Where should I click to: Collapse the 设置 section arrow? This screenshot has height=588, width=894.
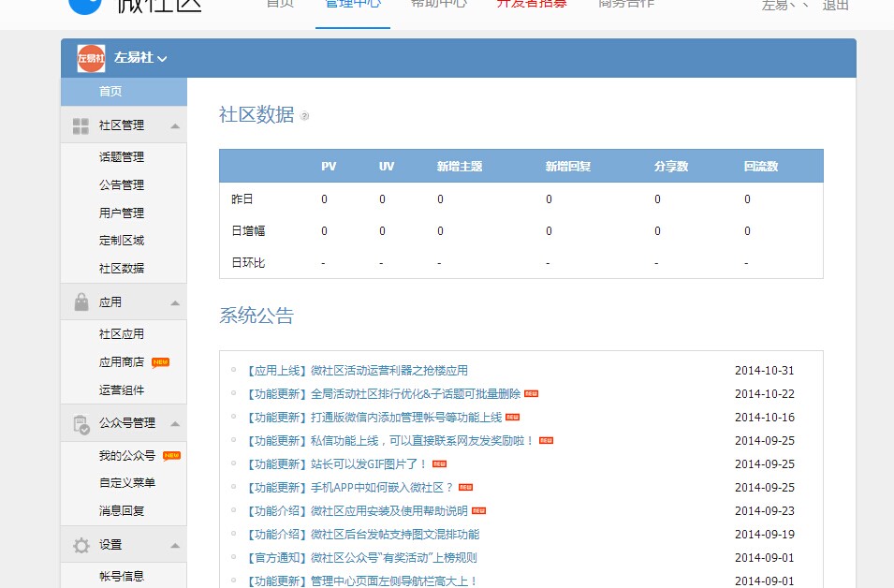pyautogui.click(x=175, y=546)
